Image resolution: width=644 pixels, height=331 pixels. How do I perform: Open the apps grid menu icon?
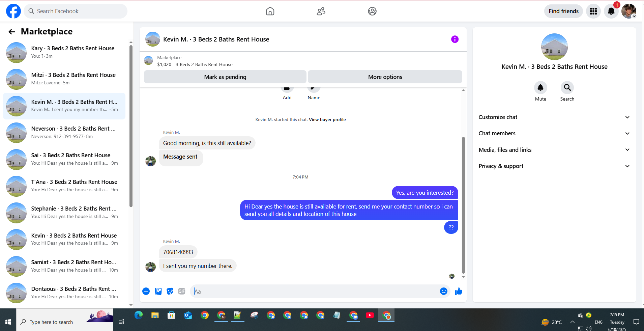[x=593, y=11]
